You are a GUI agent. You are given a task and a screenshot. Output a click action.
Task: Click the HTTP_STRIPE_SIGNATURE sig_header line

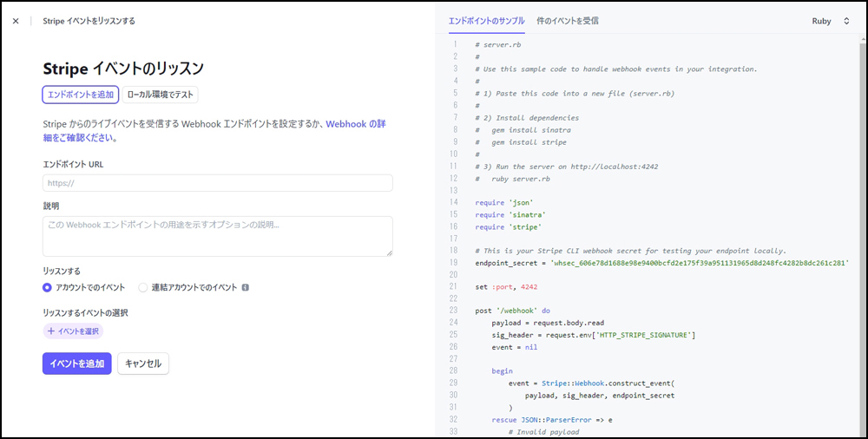pos(594,335)
